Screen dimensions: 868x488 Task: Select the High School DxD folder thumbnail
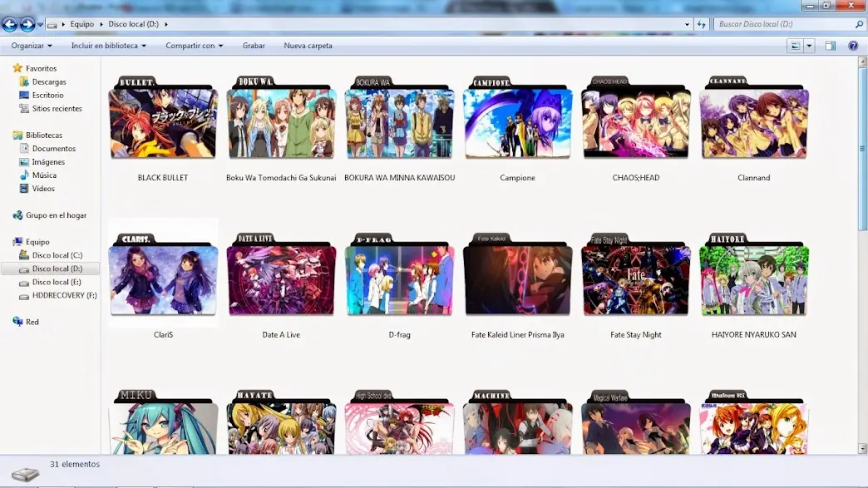(x=399, y=421)
